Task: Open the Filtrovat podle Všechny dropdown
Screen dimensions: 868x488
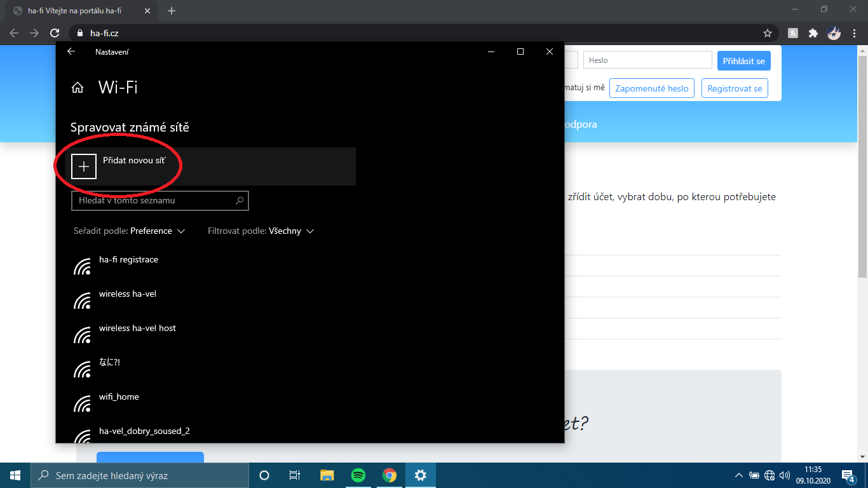Action: pyautogui.click(x=261, y=231)
